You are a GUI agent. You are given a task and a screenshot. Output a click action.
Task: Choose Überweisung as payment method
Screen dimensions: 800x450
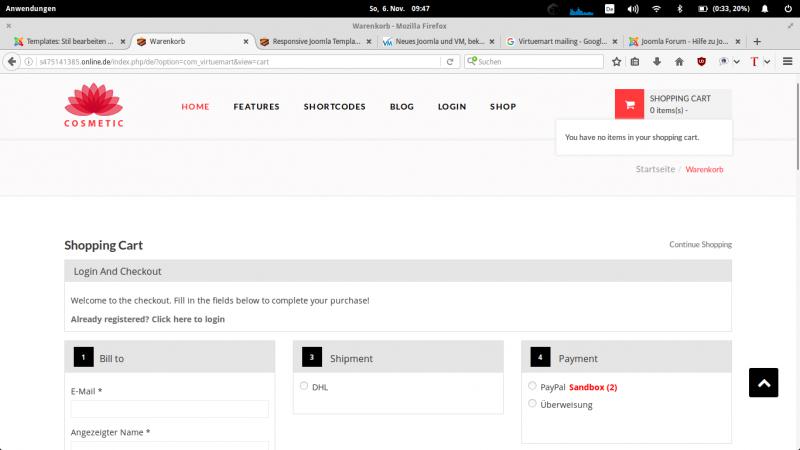tap(532, 404)
